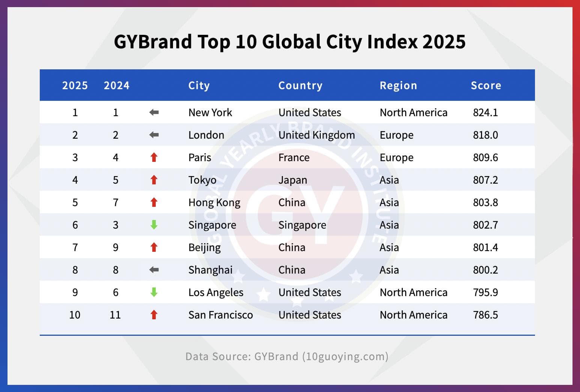
Task: Click the San Francisco city cell
Action: (x=221, y=315)
